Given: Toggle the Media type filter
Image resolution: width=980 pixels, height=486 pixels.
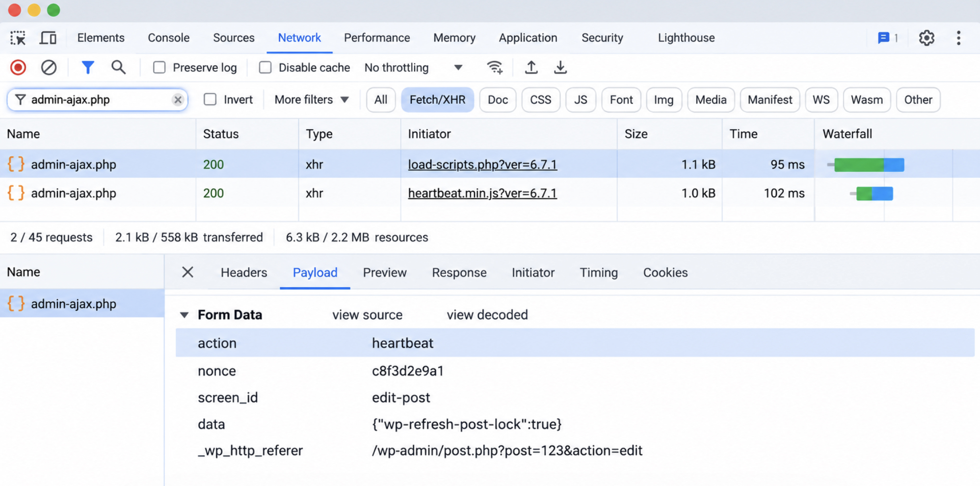Looking at the screenshot, I should (711, 100).
